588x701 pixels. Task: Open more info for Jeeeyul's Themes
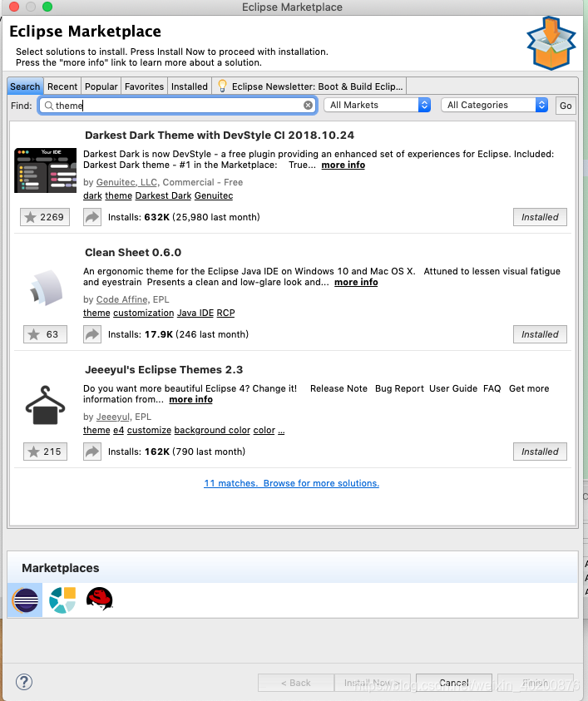point(190,399)
